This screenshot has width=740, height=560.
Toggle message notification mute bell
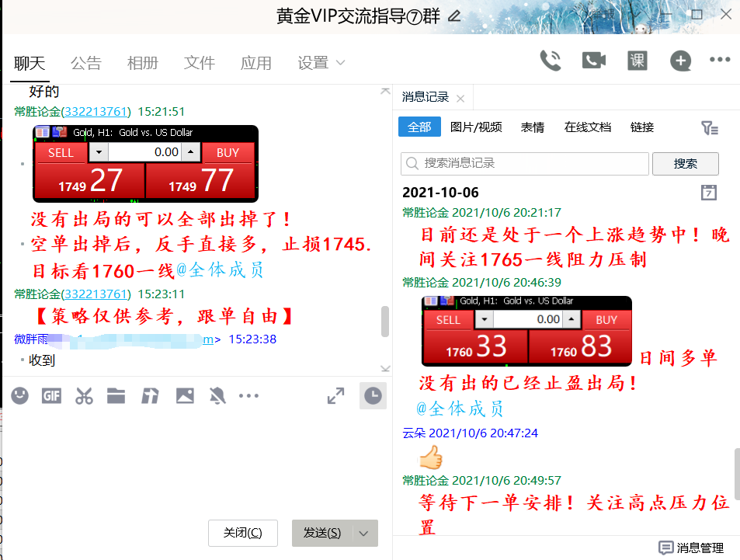(x=217, y=395)
